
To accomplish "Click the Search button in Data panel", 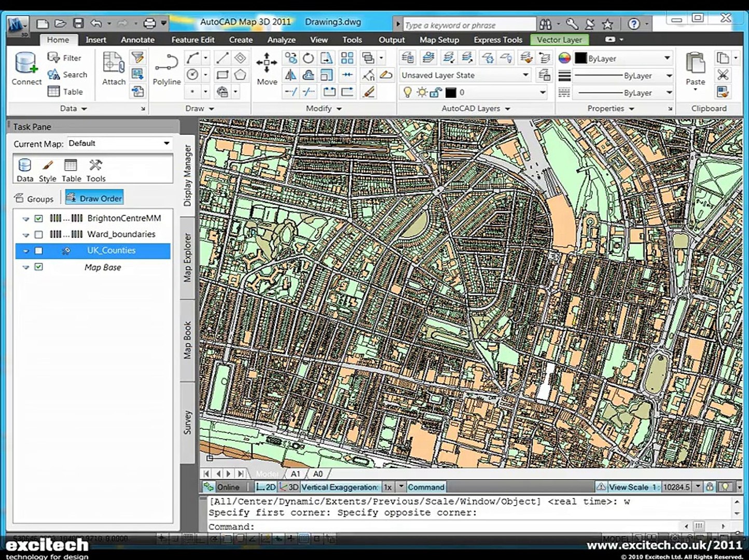I will tap(67, 75).
